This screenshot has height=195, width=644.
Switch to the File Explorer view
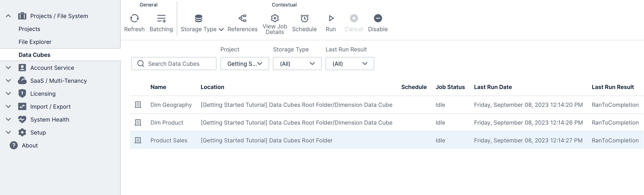coord(35,42)
